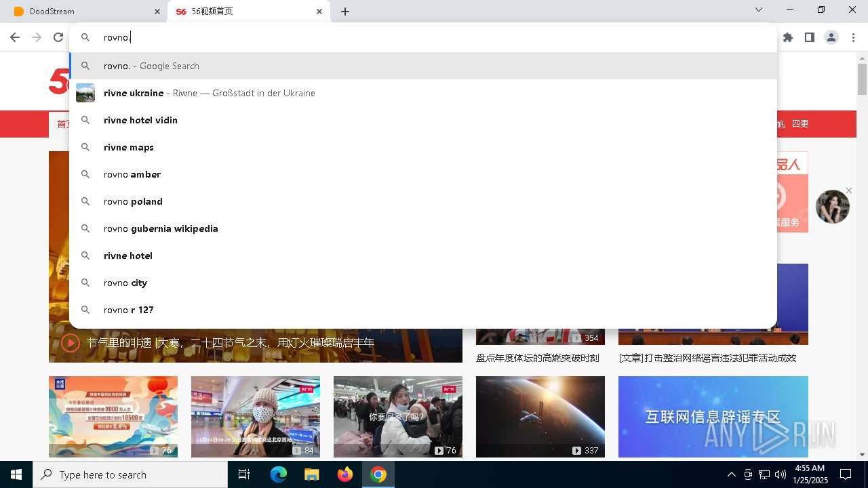Close the floating avatar widget
Image resolution: width=868 pixels, height=488 pixels.
[849, 190]
